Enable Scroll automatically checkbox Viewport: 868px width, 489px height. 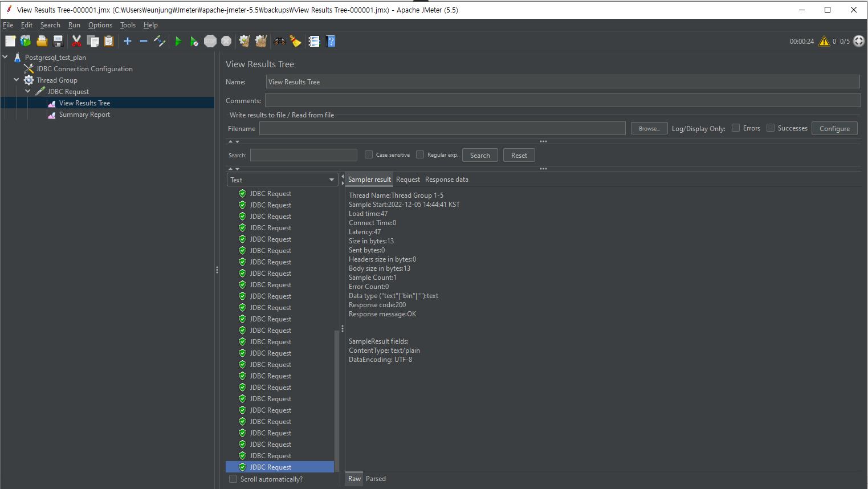(x=233, y=479)
